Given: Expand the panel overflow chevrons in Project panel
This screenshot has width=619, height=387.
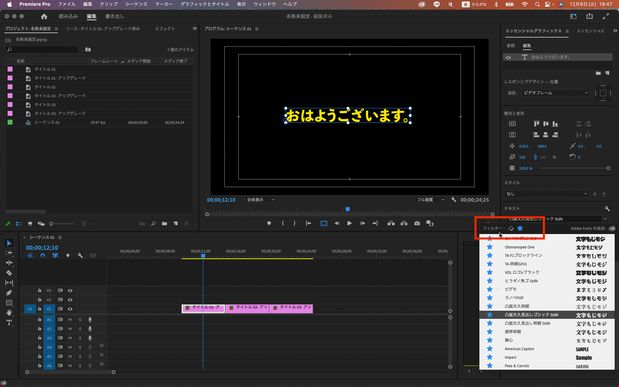Looking at the screenshot, I should click(x=195, y=28).
